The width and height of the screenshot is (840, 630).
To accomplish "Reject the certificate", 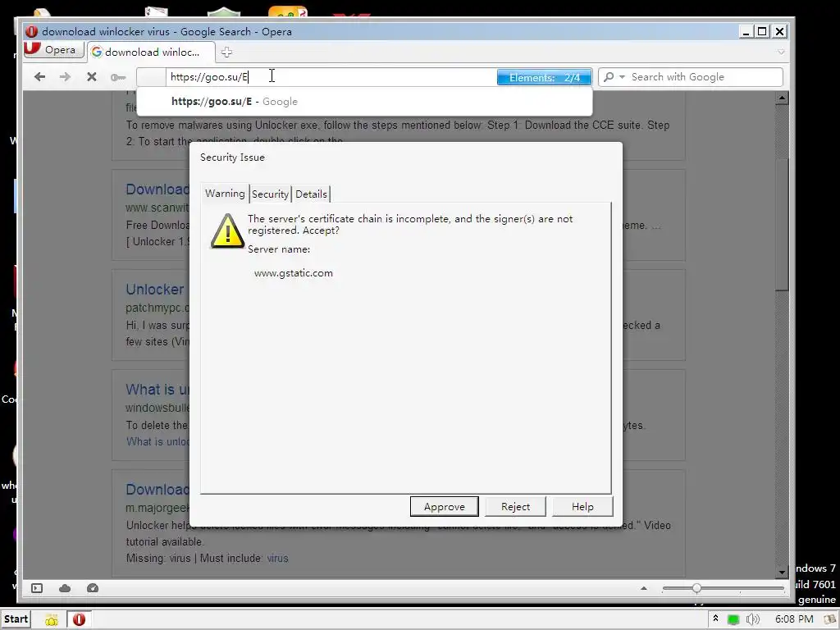I will click(515, 506).
